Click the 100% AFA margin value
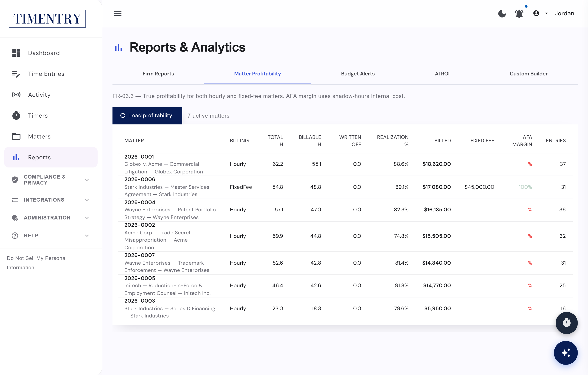This screenshot has width=588, height=375. pos(525,187)
